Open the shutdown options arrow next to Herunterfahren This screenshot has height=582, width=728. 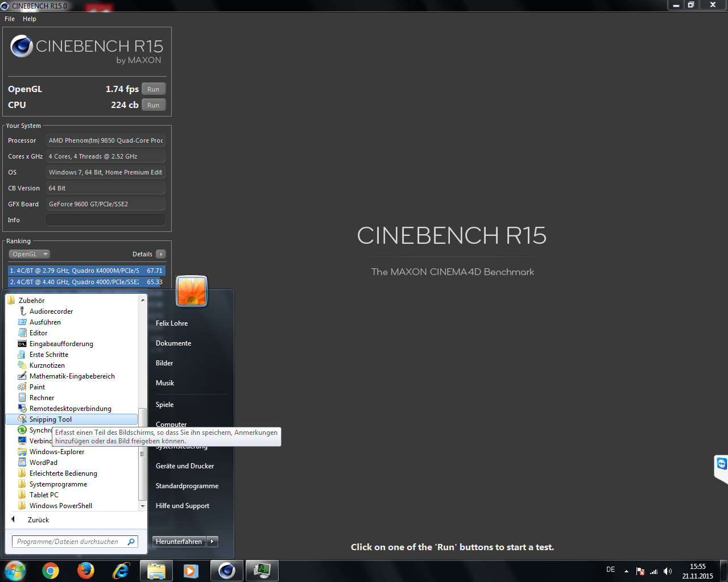point(212,542)
